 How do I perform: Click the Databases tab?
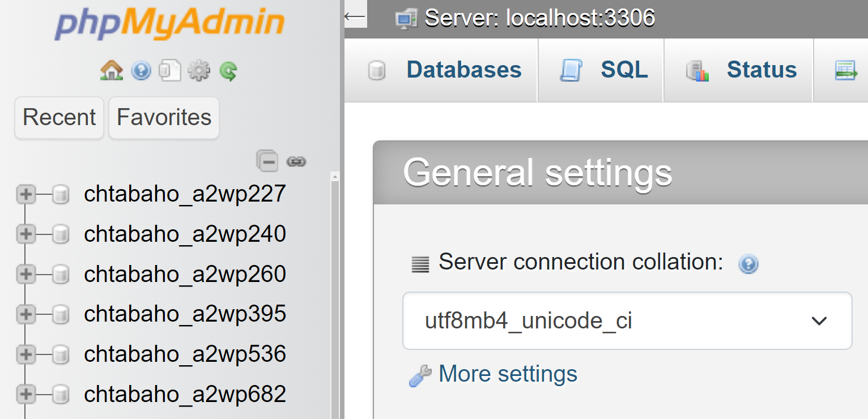[463, 70]
